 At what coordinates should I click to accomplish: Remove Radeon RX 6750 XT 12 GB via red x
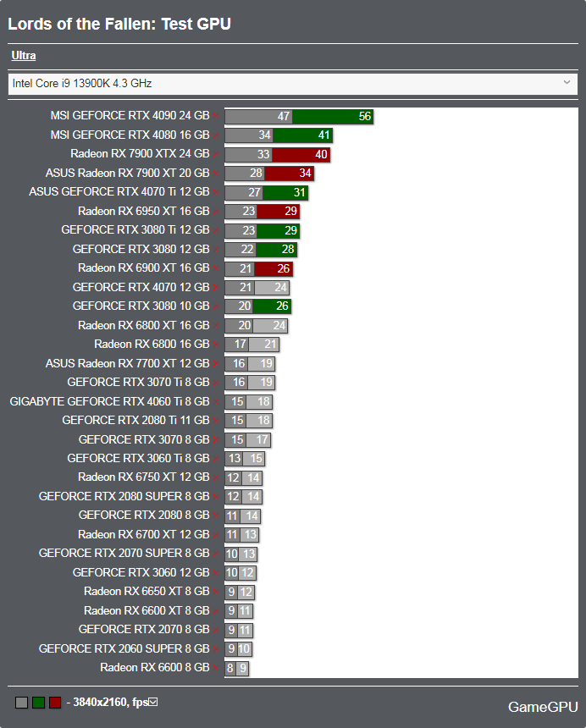point(216,477)
